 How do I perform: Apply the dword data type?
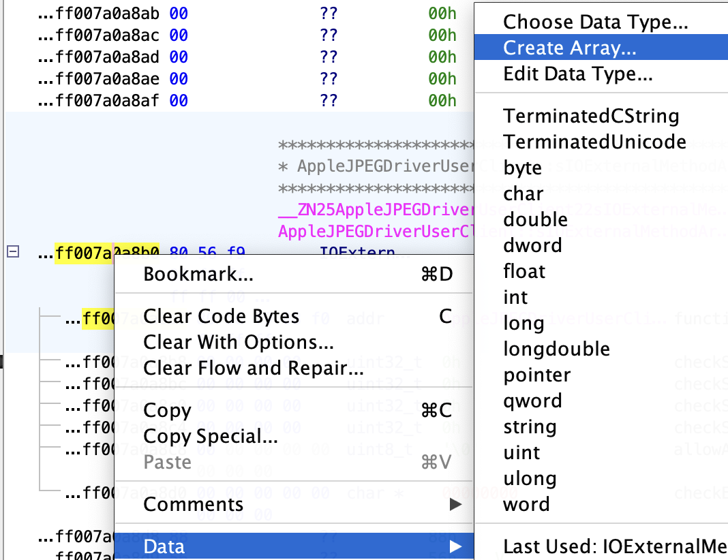click(532, 245)
